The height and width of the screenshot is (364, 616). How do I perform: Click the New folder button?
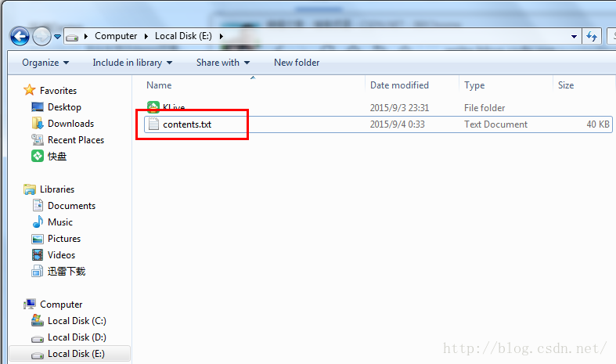click(297, 63)
